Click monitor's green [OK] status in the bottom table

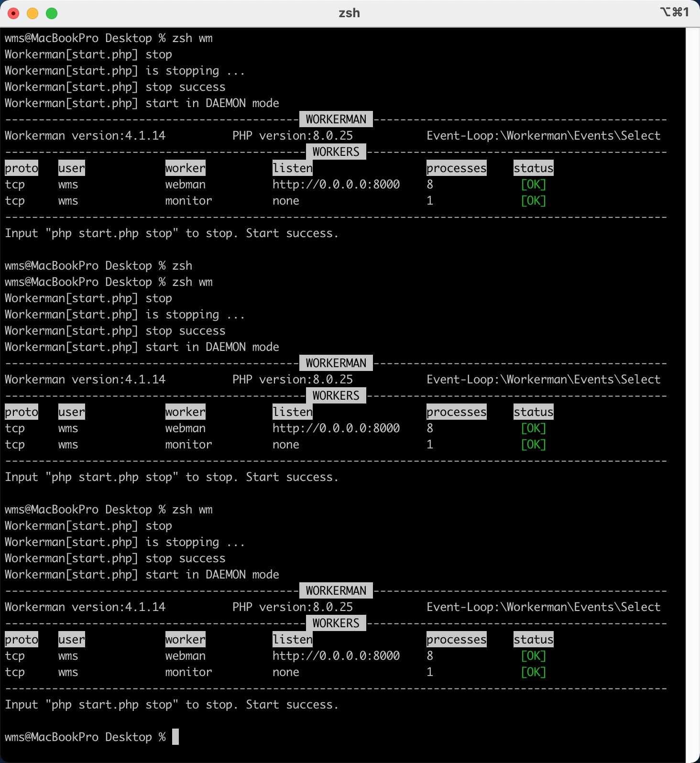tap(534, 672)
